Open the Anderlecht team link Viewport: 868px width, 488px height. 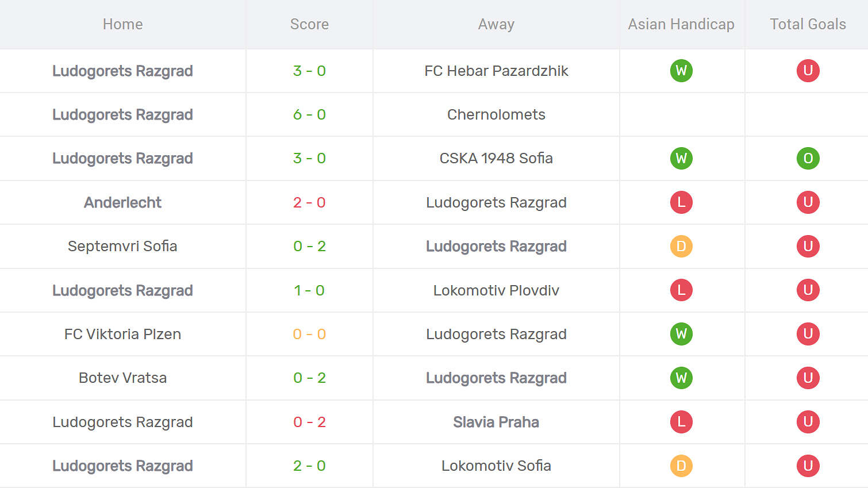122,202
